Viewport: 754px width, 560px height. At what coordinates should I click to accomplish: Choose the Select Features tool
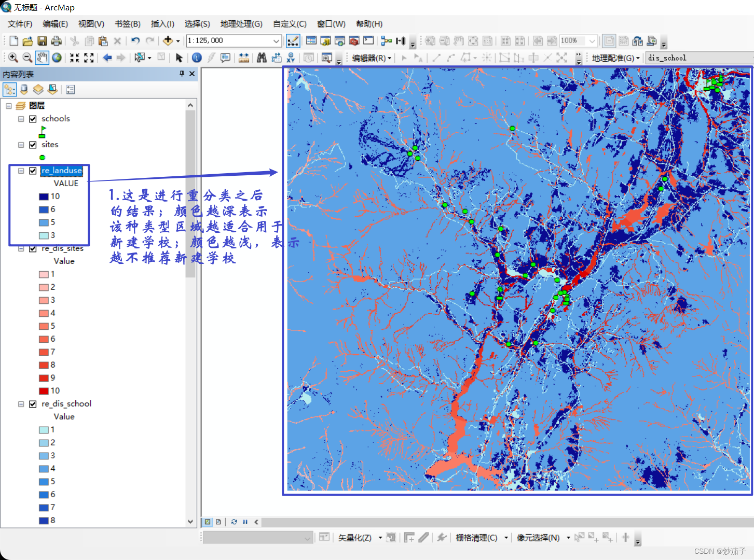pyautogui.click(x=139, y=58)
